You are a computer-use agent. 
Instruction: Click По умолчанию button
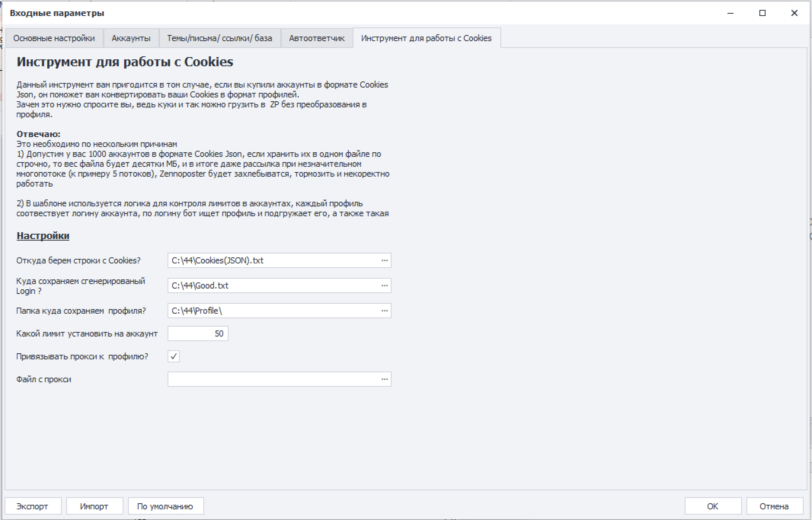165,506
